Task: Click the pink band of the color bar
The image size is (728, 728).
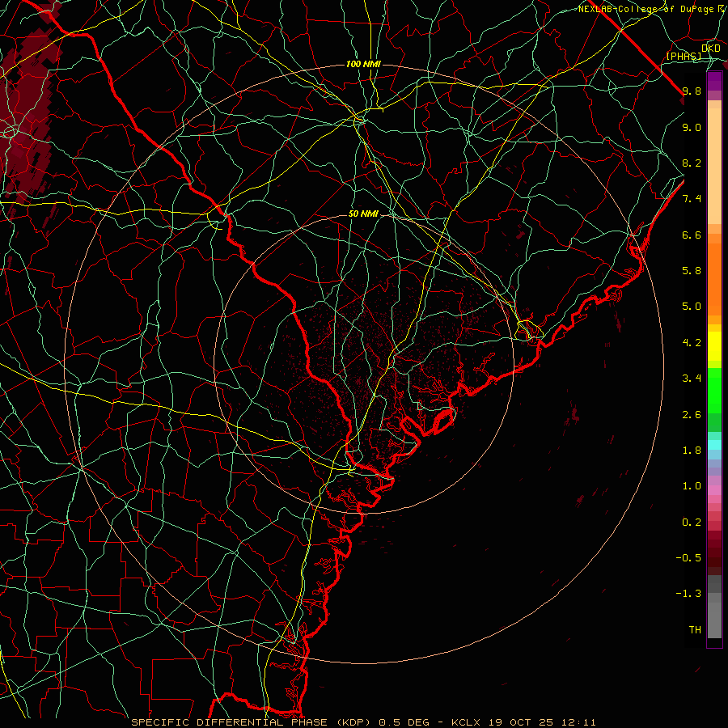Action: coord(714,490)
